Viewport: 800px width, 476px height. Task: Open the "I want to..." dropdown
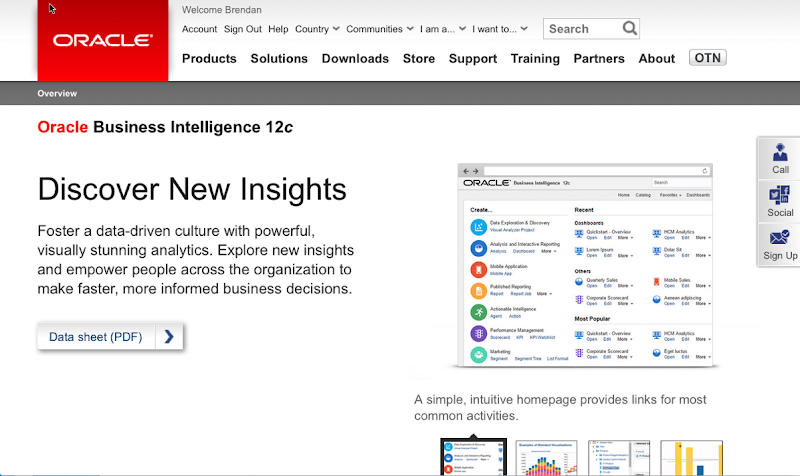click(499, 29)
